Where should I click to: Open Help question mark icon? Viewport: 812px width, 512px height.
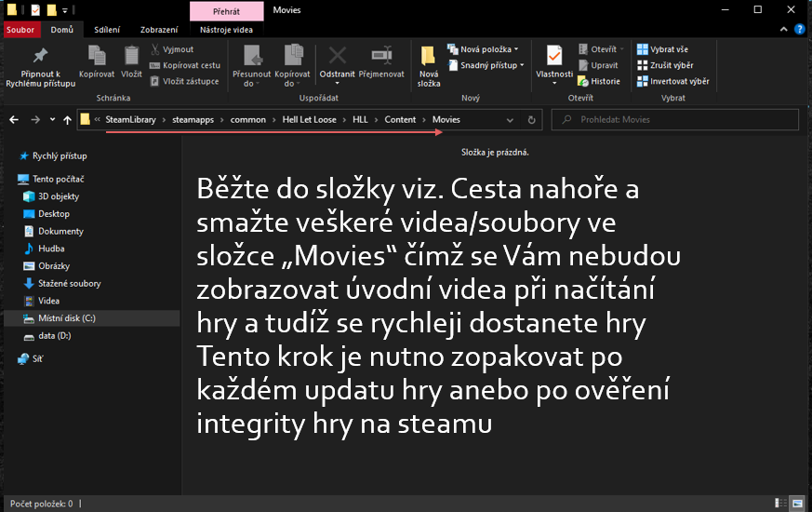[800, 30]
